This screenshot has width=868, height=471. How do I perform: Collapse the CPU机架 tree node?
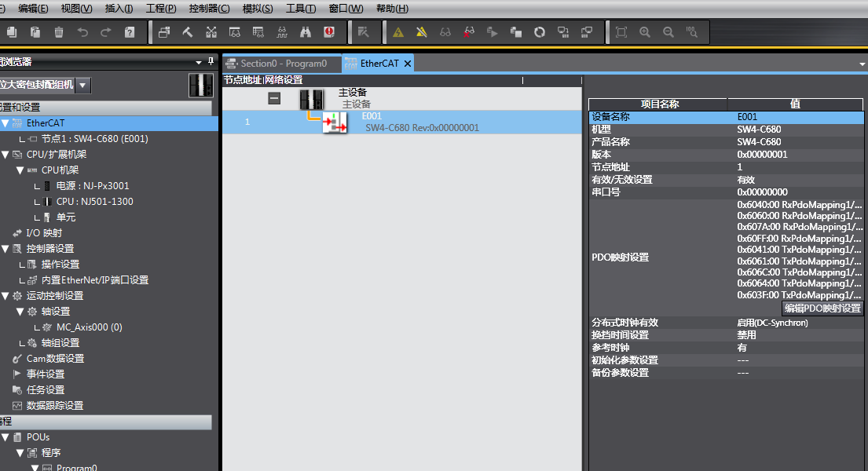coord(20,170)
